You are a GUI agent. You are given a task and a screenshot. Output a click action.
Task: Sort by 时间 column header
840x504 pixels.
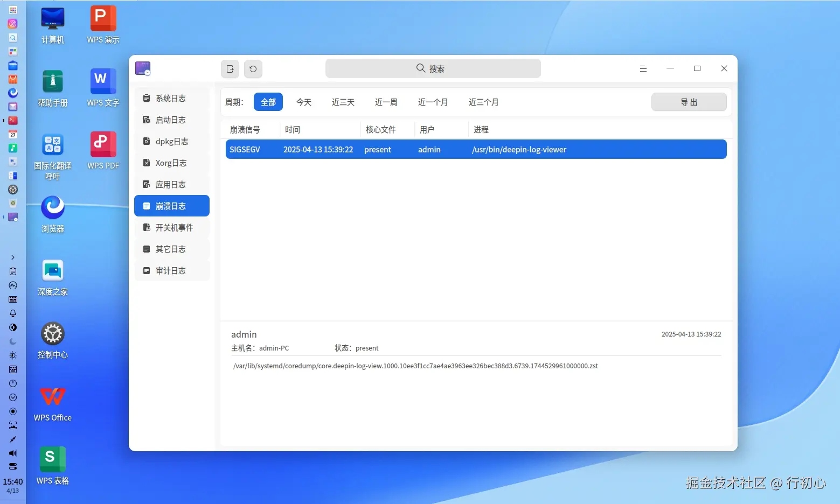293,130
